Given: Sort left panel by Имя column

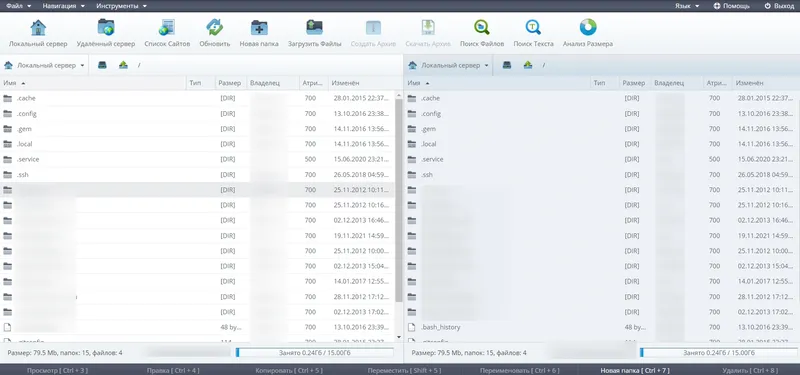Looking at the screenshot, I should pyautogui.click(x=93, y=83).
